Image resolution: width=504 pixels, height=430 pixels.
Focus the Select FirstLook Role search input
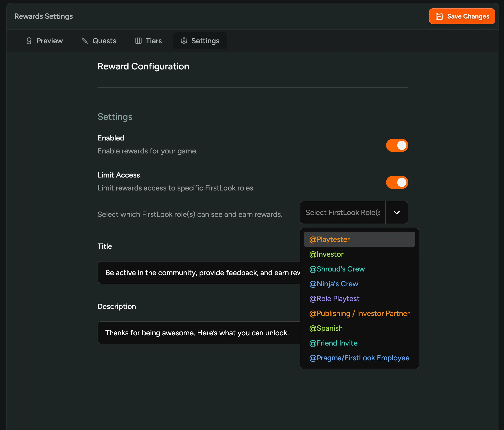click(342, 212)
